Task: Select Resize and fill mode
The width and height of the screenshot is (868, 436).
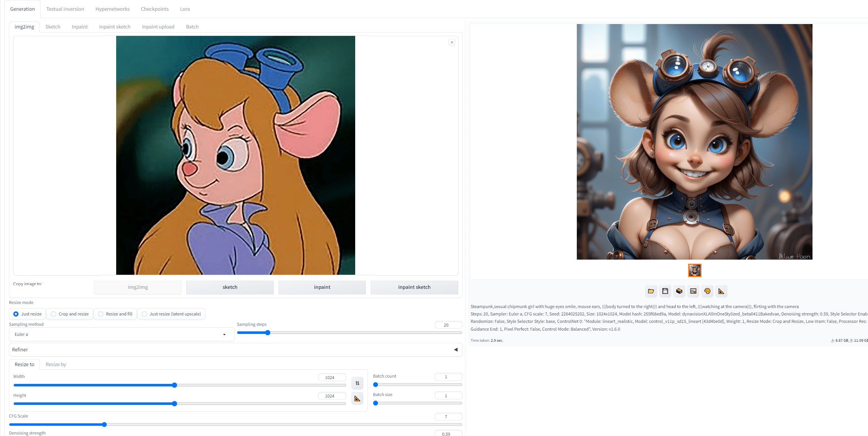Action: click(x=115, y=314)
